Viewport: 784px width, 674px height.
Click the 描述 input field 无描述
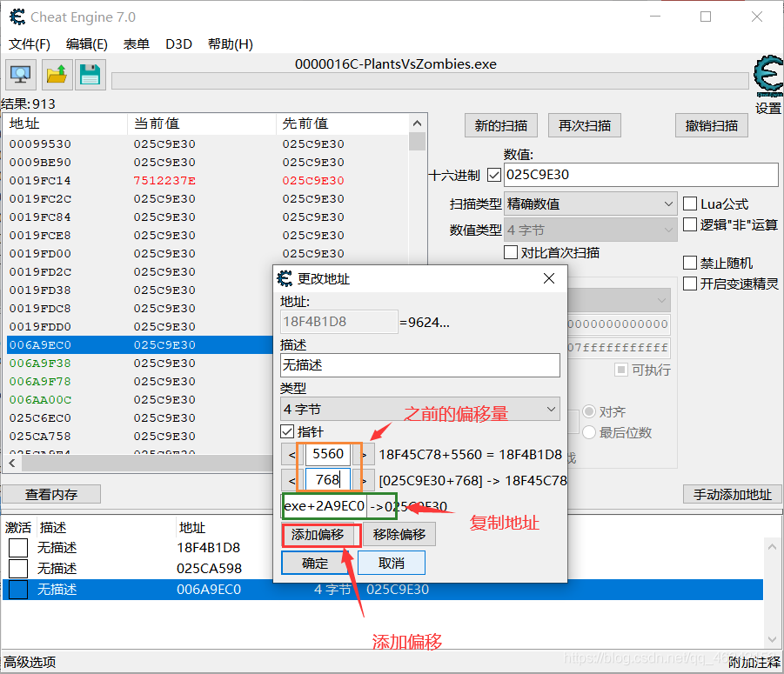point(420,365)
